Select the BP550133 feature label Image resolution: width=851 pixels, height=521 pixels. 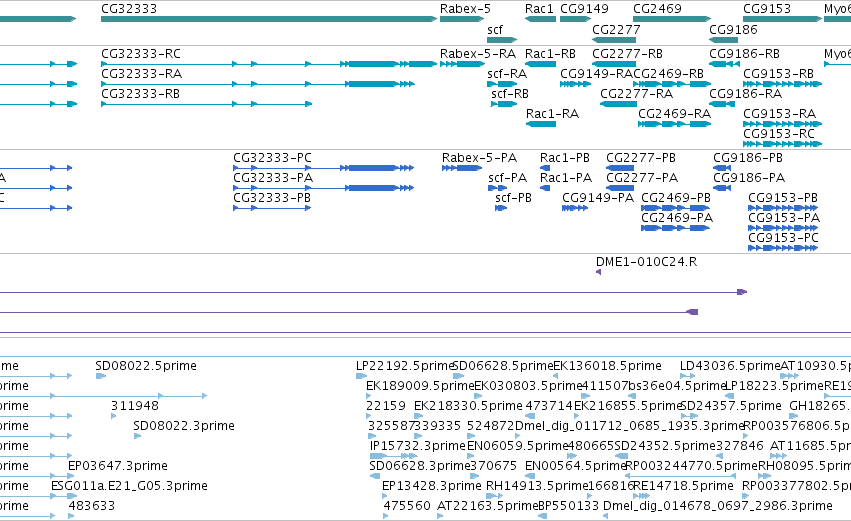click(569, 506)
